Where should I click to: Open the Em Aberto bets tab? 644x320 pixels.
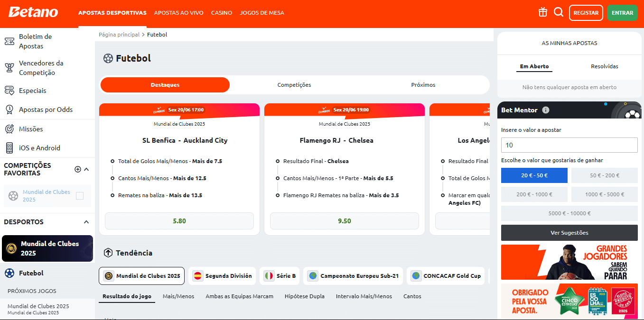(534, 66)
